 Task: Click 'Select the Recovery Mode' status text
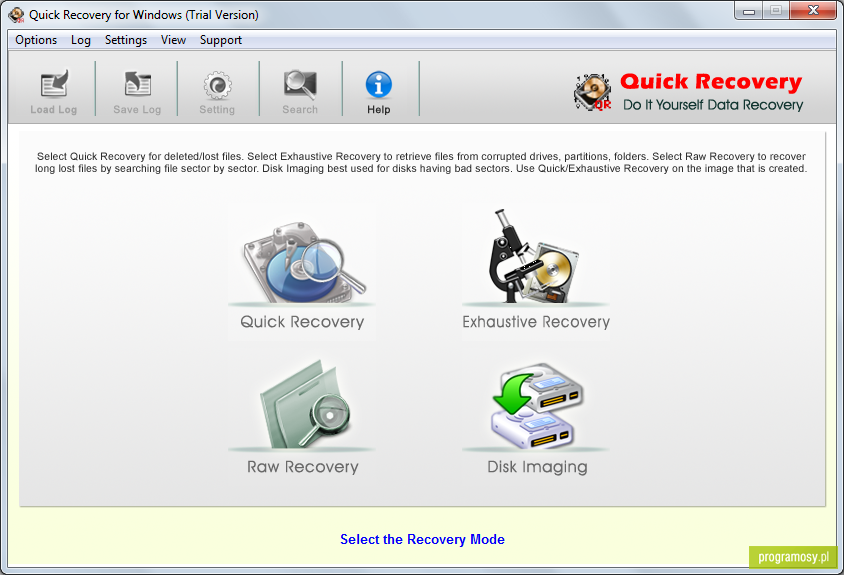pos(423,539)
